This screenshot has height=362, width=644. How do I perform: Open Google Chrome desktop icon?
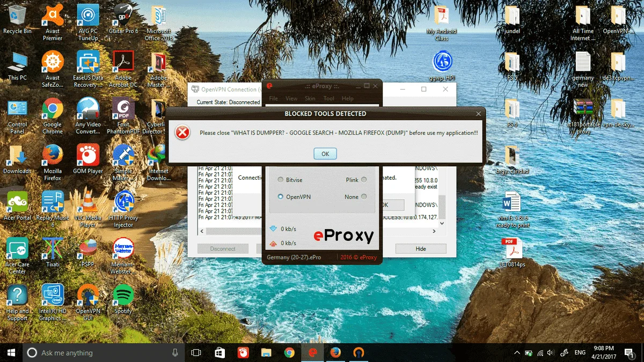point(53,116)
